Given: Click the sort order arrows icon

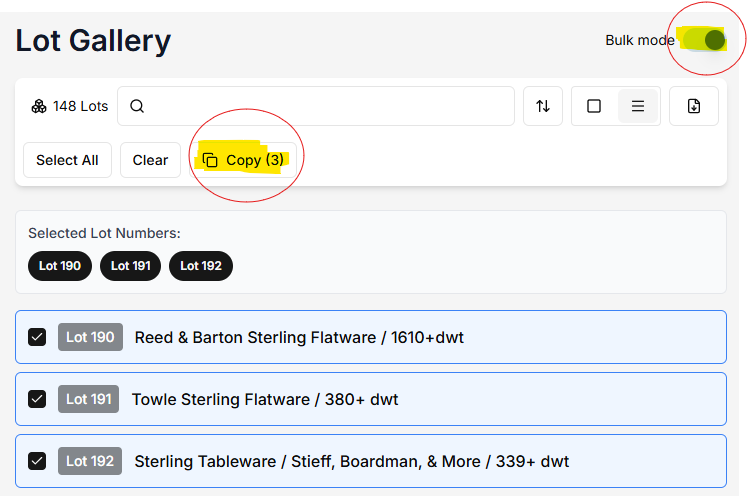Looking at the screenshot, I should [543, 106].
